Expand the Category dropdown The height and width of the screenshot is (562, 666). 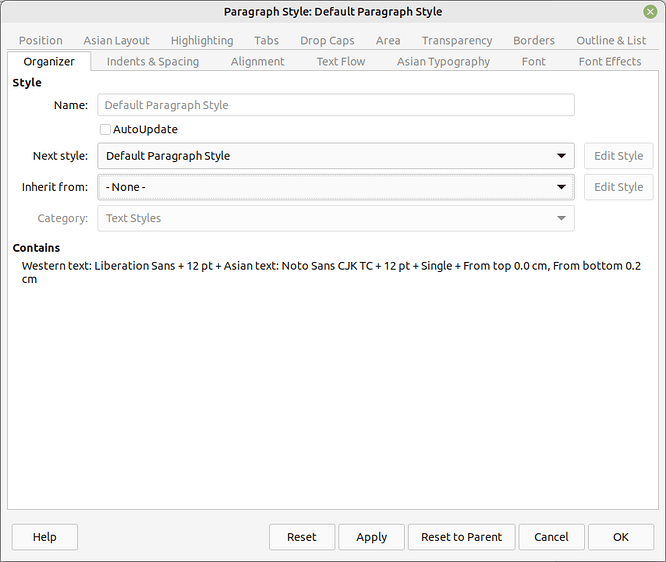tap(336, 218)
